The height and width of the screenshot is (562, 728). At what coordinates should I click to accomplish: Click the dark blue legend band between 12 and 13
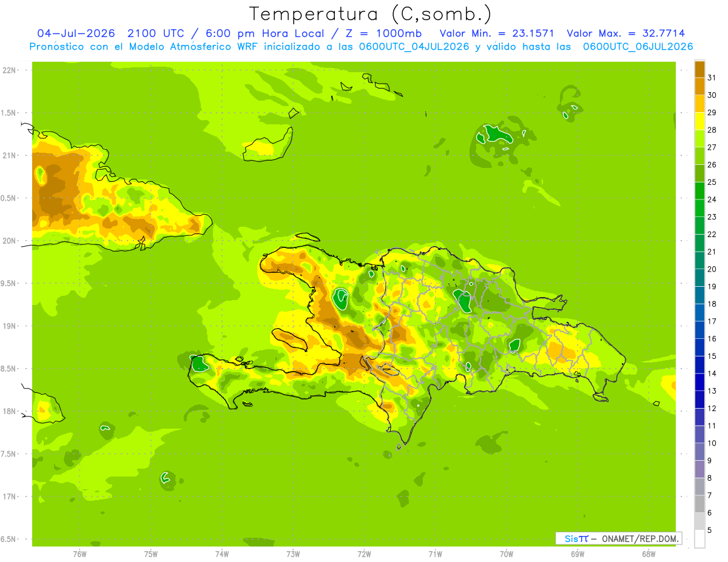click(x=699, y=400)
